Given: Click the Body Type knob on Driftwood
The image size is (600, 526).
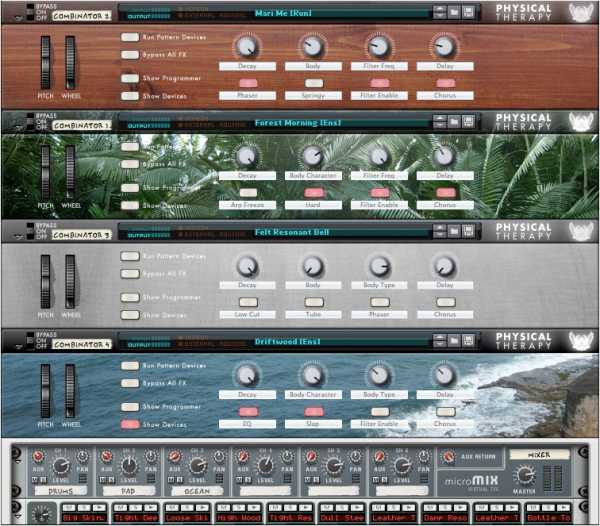Looking at the screenshot, I should (x=379, y=375).
